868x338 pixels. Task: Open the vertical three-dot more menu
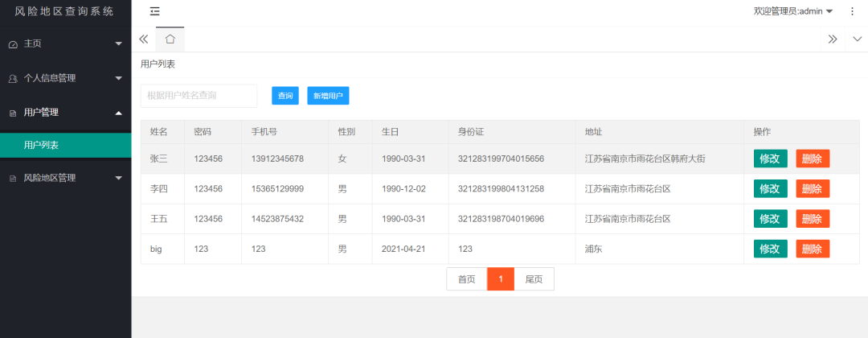pos(852,11)
